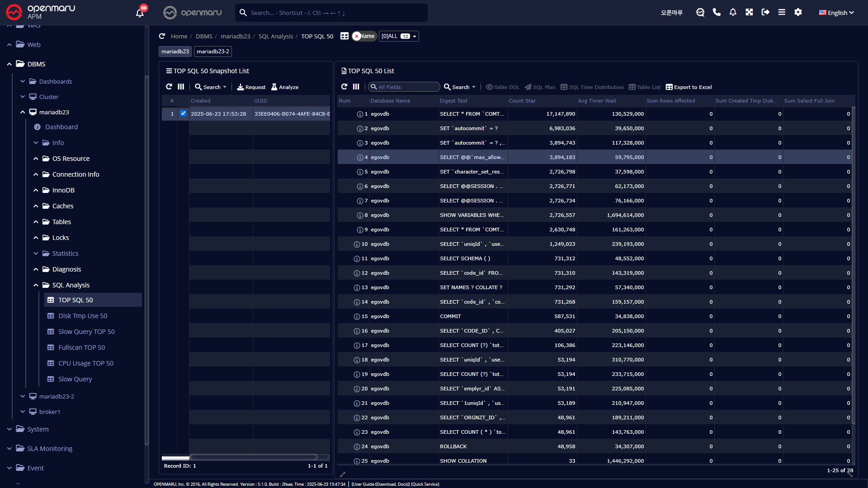Click Export to Excel button

[689, 87]
